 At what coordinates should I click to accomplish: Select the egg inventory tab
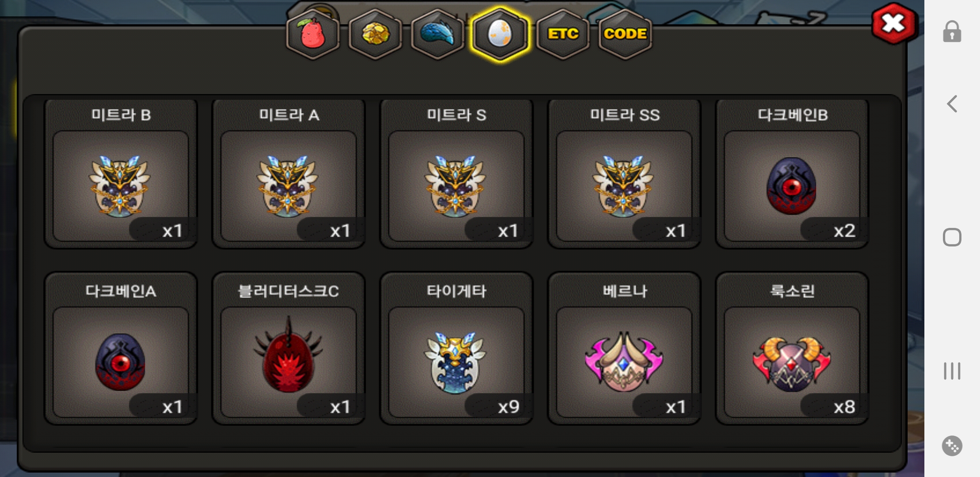click(500, 34)
